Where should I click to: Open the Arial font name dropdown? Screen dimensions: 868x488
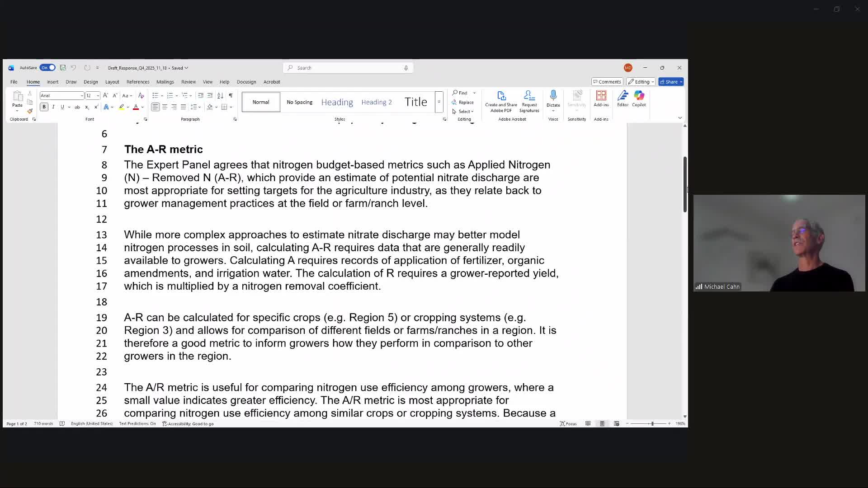pos(82,95)
